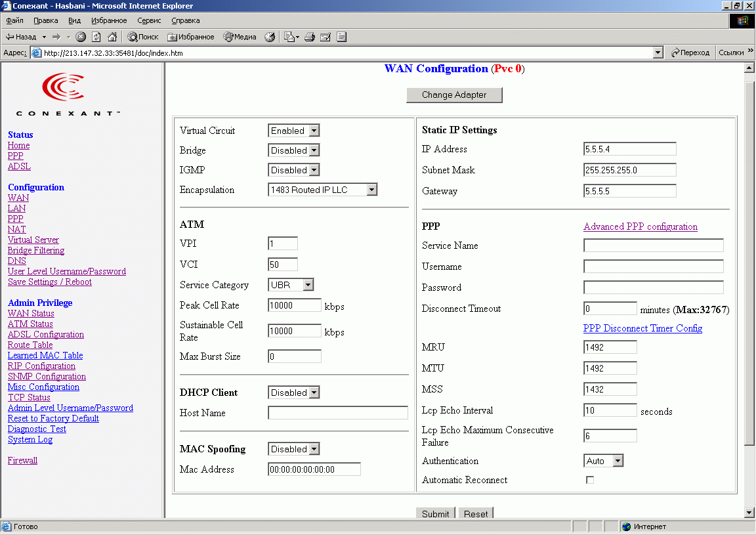Refresh the page using Refresh icon

[96, 37]
